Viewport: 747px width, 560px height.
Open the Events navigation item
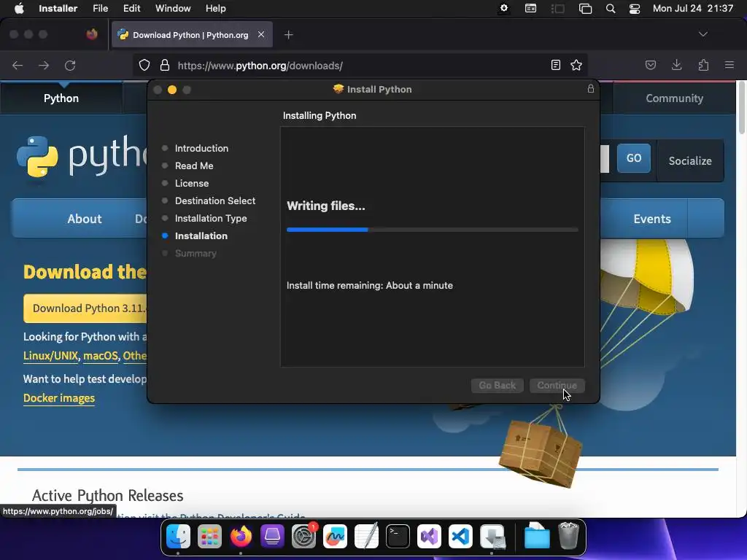click(651, 219)
